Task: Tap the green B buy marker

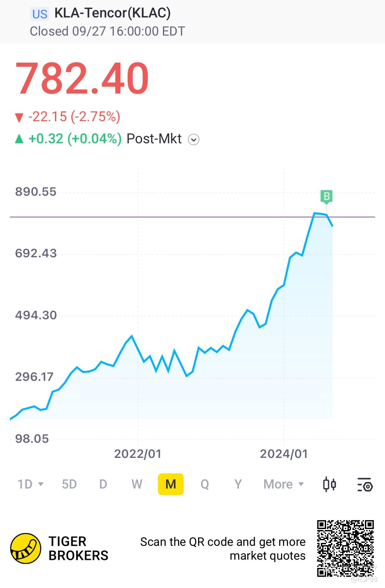Action: point(326,196)
